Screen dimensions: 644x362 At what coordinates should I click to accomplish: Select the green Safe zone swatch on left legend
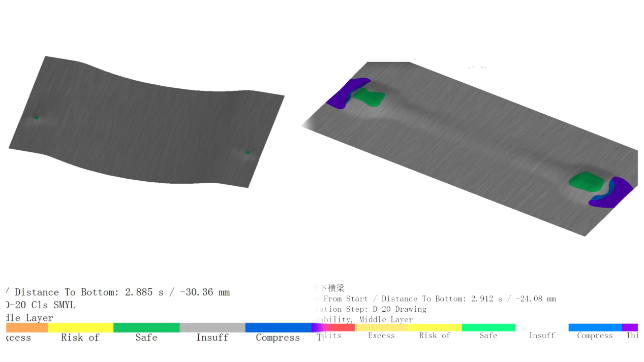147,327
